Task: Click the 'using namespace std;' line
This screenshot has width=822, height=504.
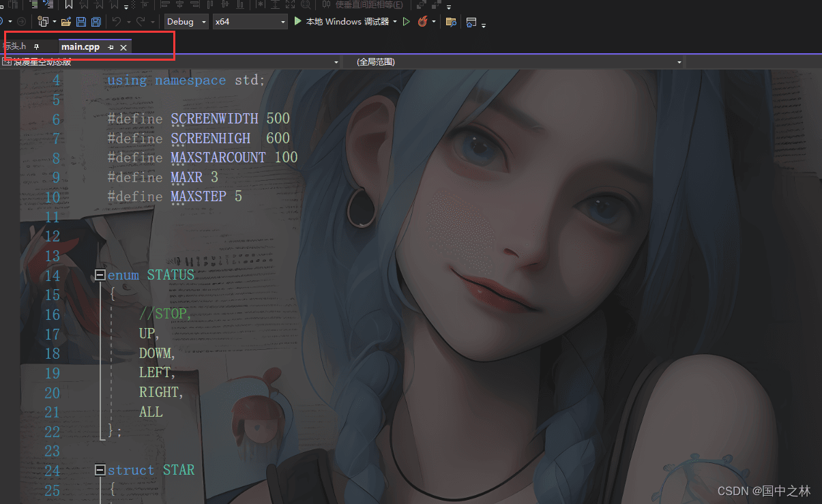Action: 186,80
